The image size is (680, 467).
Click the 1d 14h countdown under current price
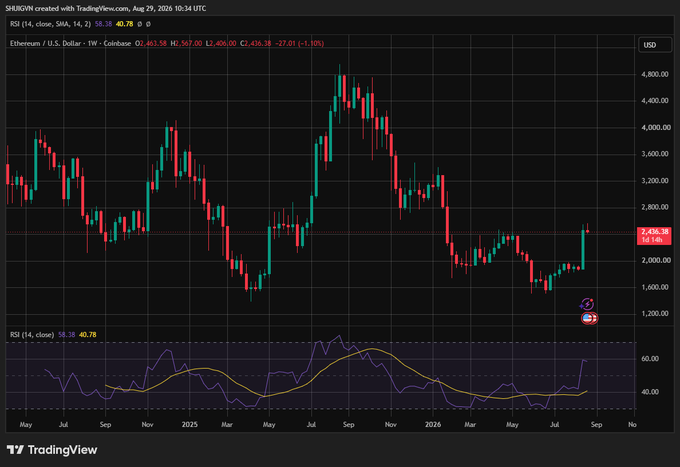pyautogui.click(x=652, y=240)
